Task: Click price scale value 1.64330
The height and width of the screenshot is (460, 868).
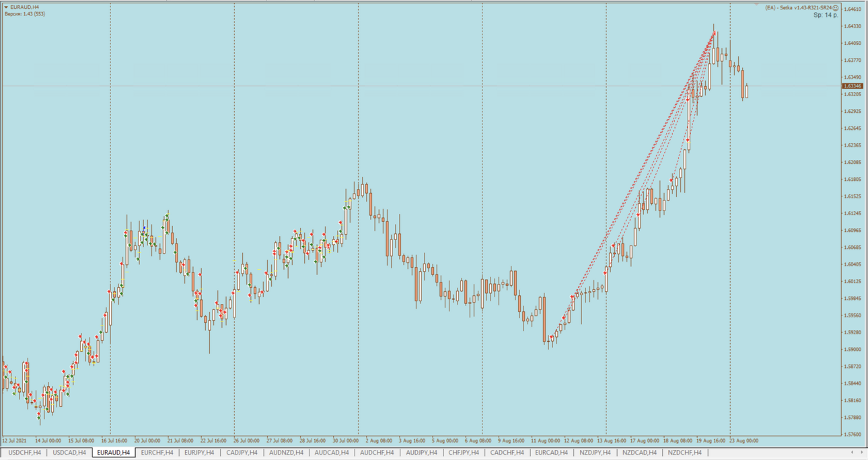Action: tap(853, 26)
